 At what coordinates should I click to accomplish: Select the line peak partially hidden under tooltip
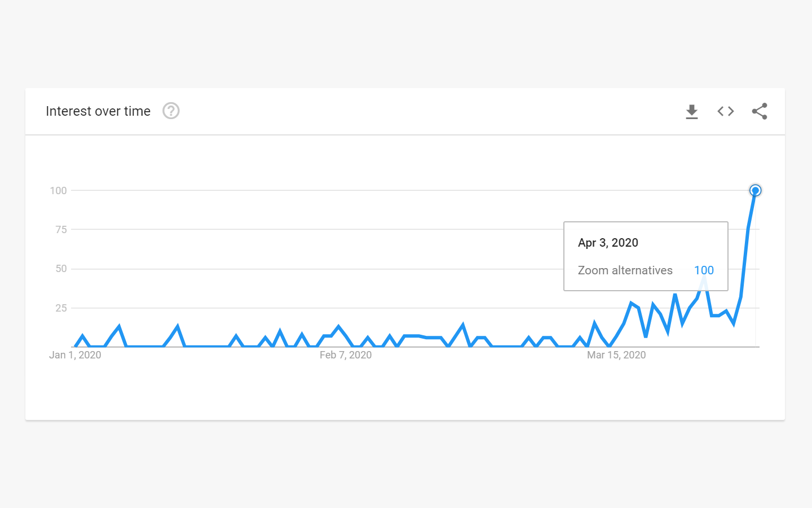(704, 278)
